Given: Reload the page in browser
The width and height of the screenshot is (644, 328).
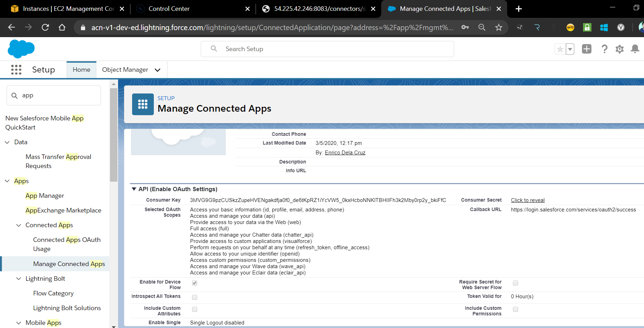Looking at the screenshot, I should coord(45,27).
